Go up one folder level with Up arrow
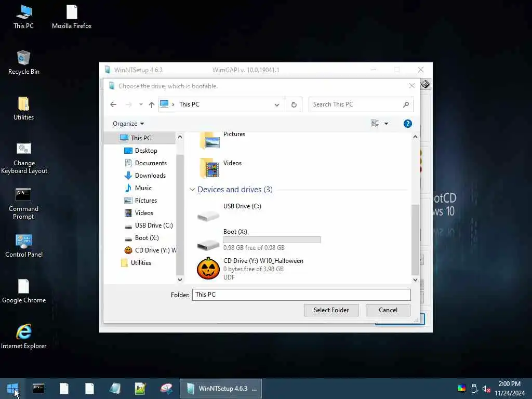The image size is (532, 399). (151, 104)
